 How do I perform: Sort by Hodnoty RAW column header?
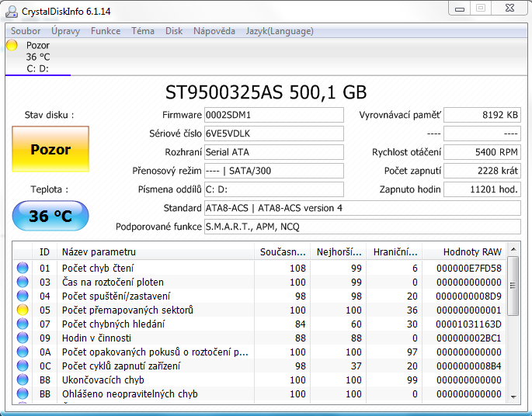464,252
